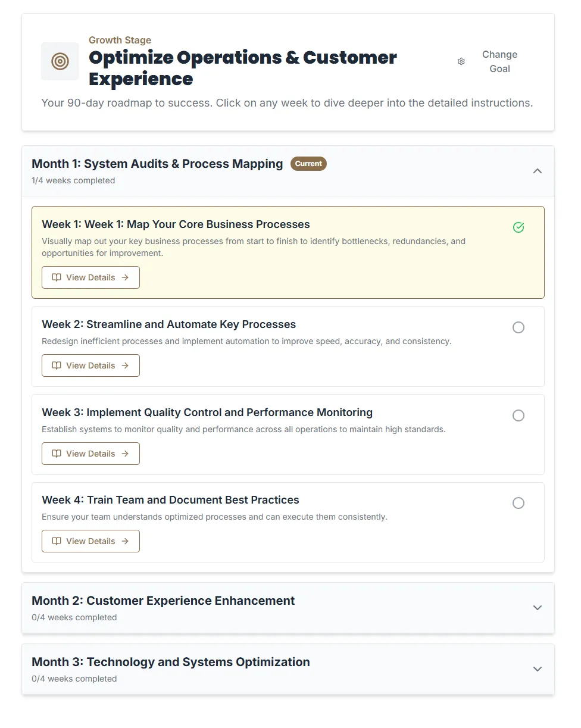Click the Current badge next to Month 1
581x728 pixels.
308,164
